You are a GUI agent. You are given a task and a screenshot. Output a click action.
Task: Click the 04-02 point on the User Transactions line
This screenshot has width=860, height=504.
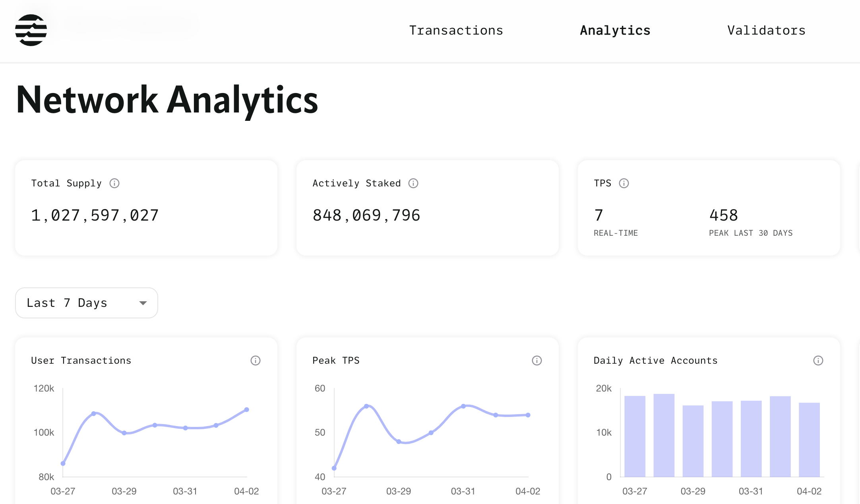click(x=246, y=409)
